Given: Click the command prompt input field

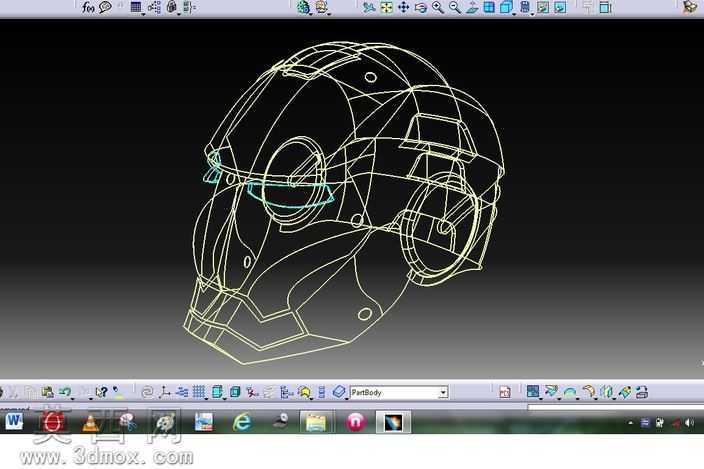Looking at the screenshot, I should pyautogui.click(x=615, y=408).
